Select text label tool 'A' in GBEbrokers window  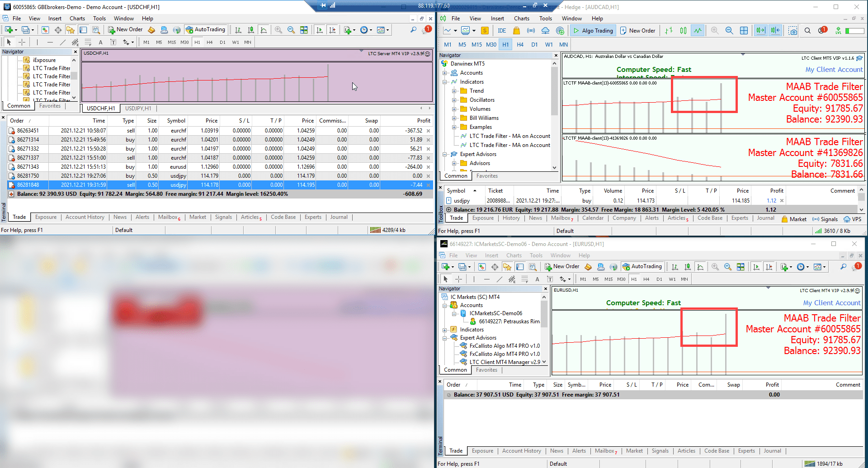click(x=100, y=42)
